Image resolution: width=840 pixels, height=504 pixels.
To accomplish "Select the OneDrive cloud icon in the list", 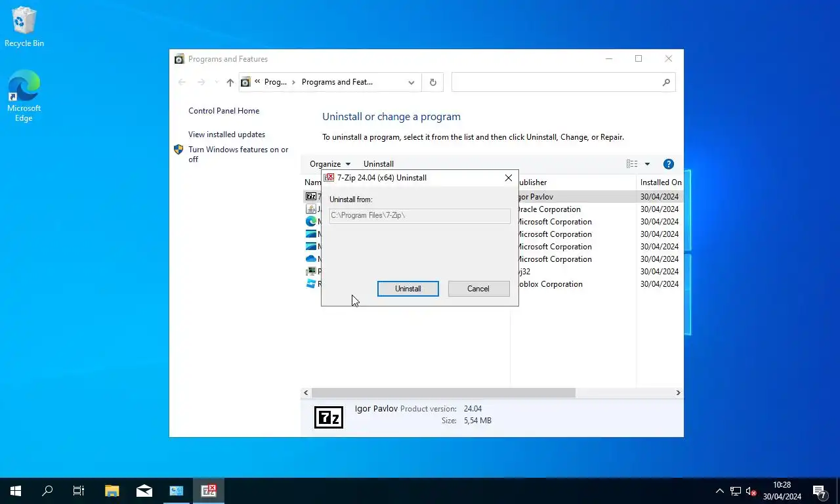I will (x=311, y=259).
